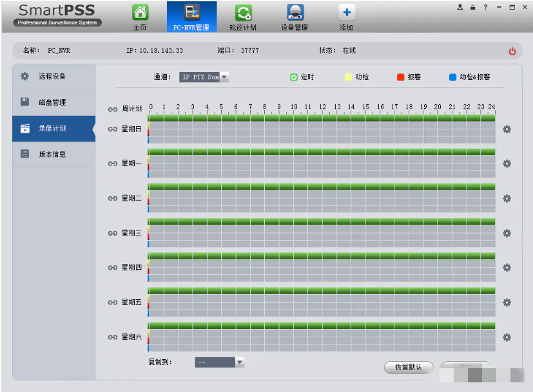Image resolution: width=533 pixels, height=392 pixels.
Task: Open settings gear for 星期日 row
Action: click(x=507, y=129)
